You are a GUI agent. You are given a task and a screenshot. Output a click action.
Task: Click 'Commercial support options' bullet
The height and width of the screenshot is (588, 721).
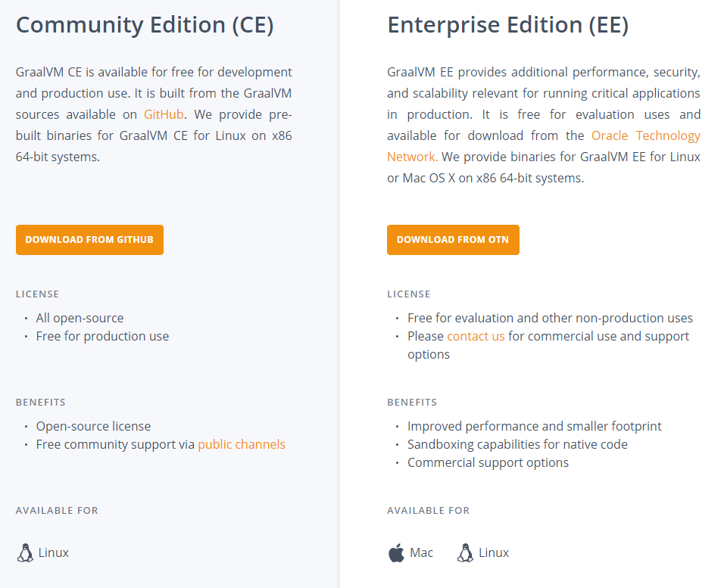point(488,462)
